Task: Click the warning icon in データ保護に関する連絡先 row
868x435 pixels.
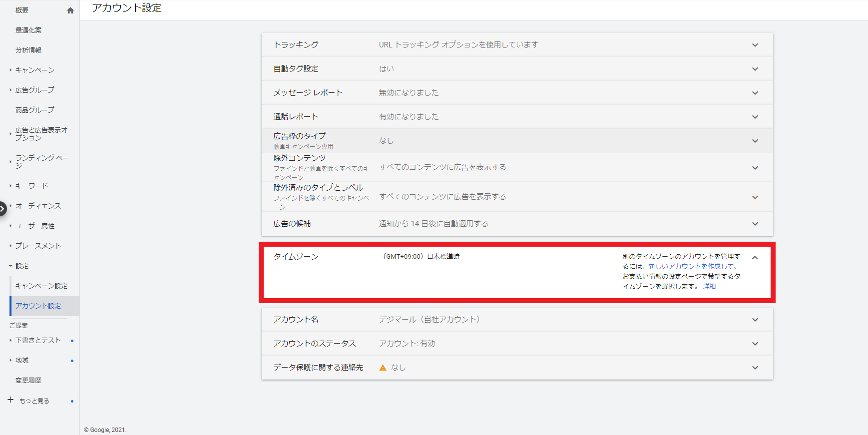Action: [383, 368]
